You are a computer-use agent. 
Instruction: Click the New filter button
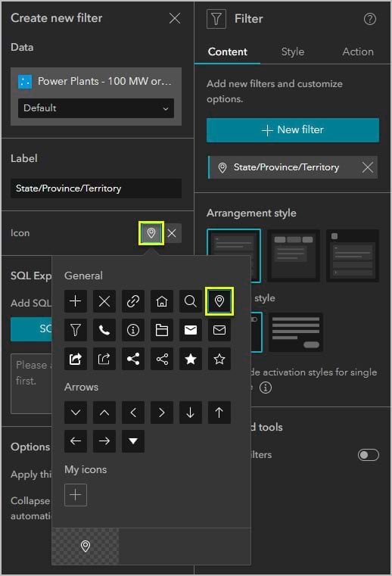click(x=293, y=130)
